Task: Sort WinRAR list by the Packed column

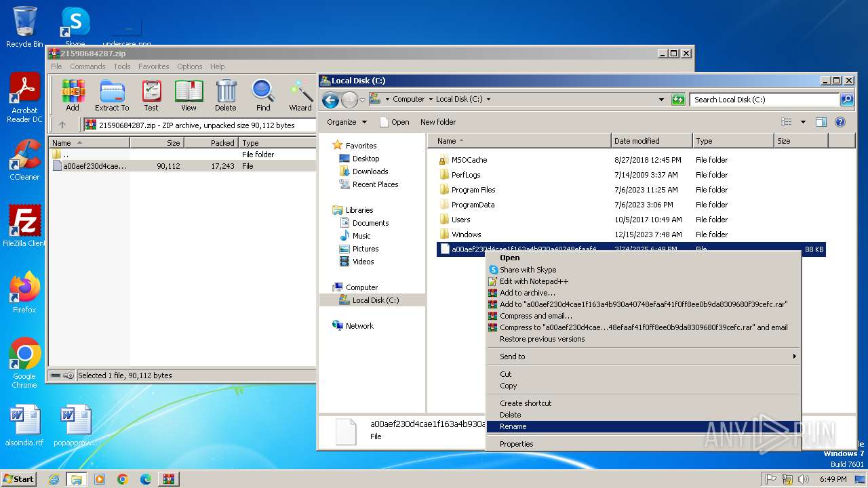Action: (211, 143)
